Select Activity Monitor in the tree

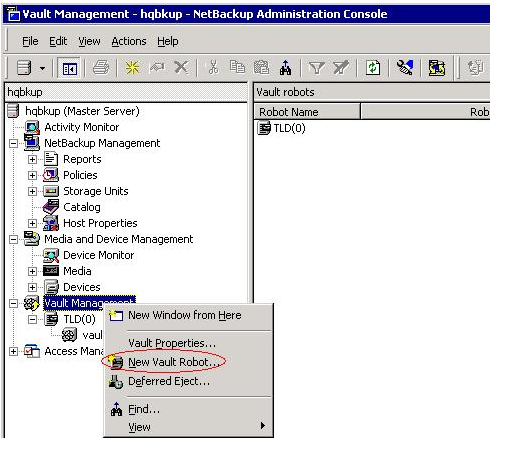coord(82,127)
